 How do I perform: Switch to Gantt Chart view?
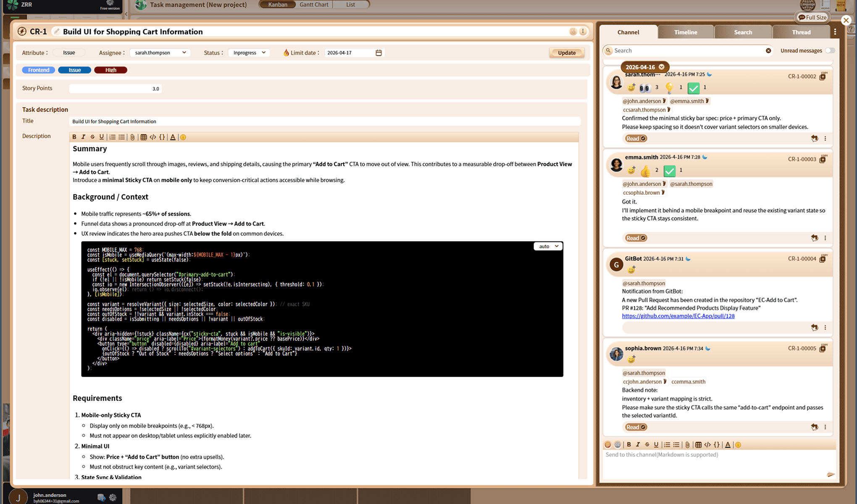coord(314,5)
